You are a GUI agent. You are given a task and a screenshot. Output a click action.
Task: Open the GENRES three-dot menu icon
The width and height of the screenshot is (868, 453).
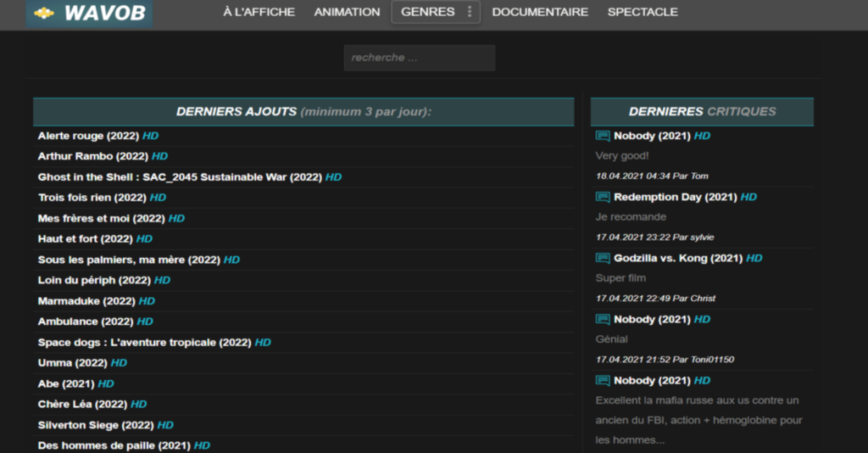(470, 12)
